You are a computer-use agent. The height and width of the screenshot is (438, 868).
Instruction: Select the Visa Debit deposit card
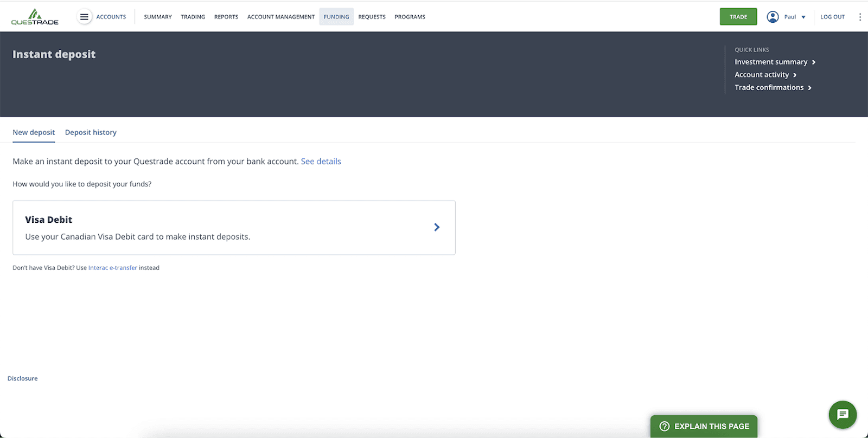pos(234,228)
